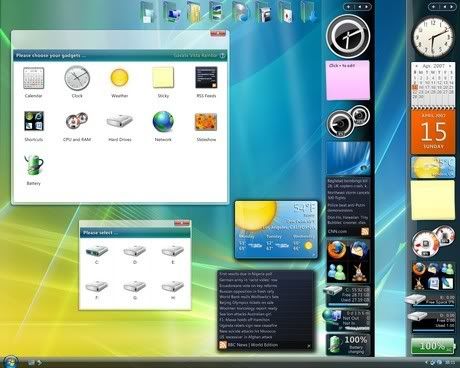This screenshot has width=460, height=368.
Task: Click the taskbar clock in system tray
Action: tap(450, 362)
